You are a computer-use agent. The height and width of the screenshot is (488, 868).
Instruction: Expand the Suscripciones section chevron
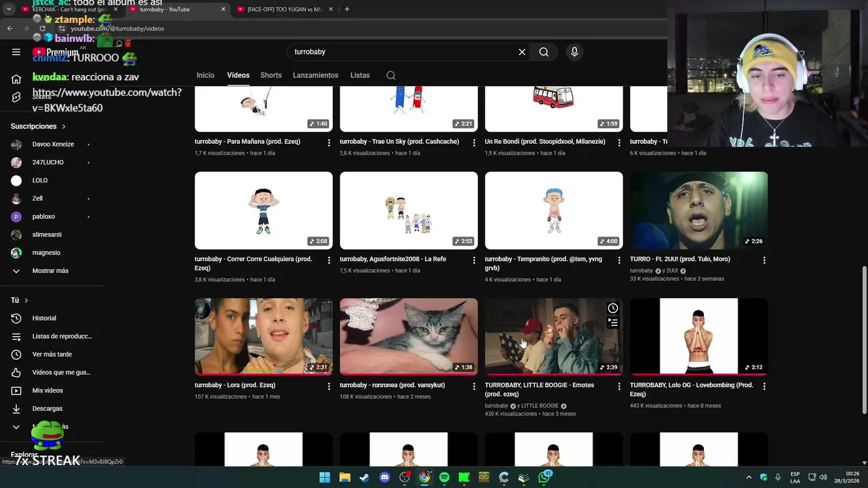pos(64,127)
